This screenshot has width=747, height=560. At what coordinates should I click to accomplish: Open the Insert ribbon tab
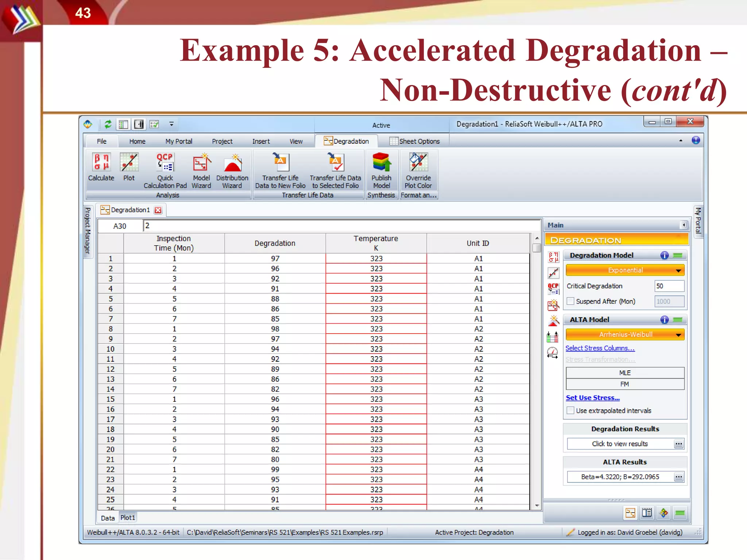coord(261,141)
